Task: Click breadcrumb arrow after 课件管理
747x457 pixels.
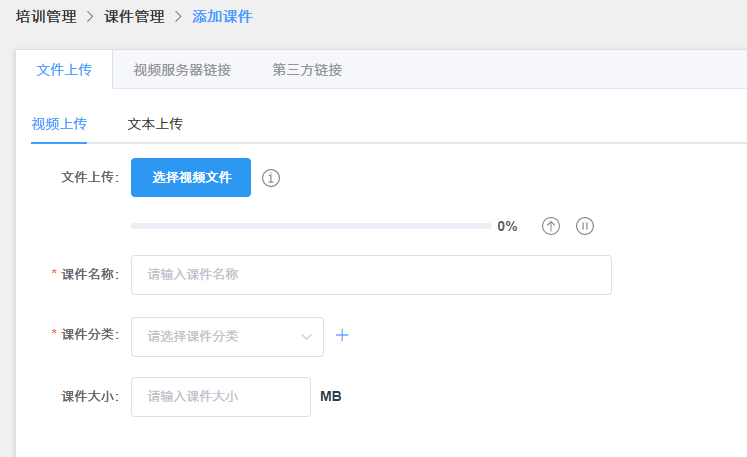Action: coord(178,17)
